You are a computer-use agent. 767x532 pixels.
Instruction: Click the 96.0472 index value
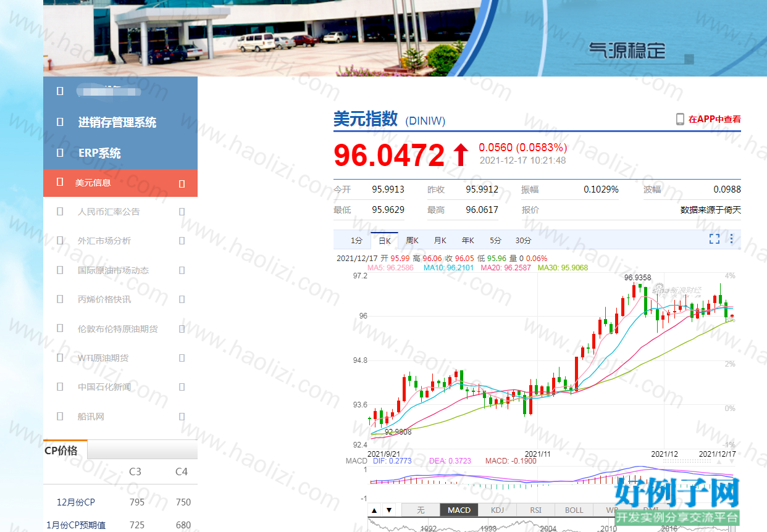[x=389, y=155]
